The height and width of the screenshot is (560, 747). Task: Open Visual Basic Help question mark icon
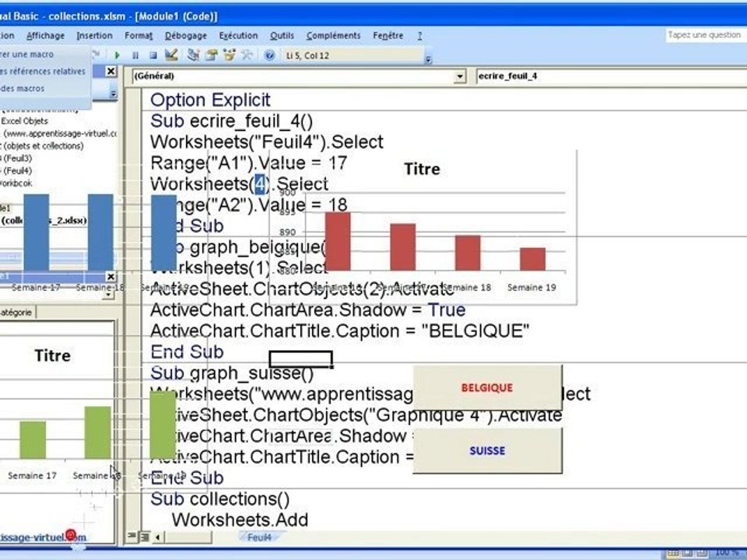tap(270, 55)
